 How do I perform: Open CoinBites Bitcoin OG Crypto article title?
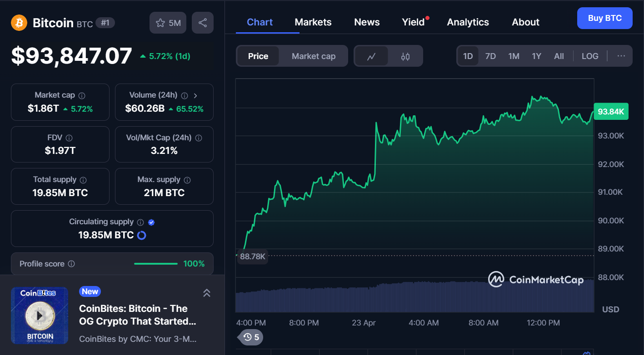(x=138, y=315)
